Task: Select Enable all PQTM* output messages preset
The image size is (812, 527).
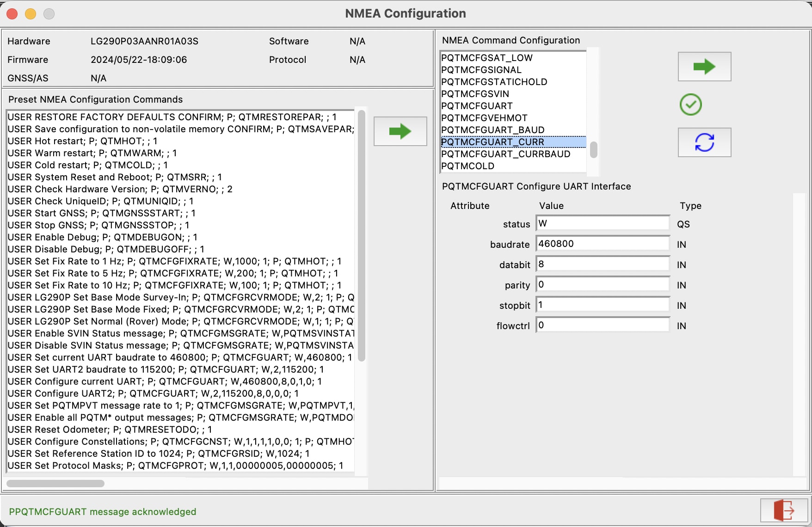Action: coord(181,417)
